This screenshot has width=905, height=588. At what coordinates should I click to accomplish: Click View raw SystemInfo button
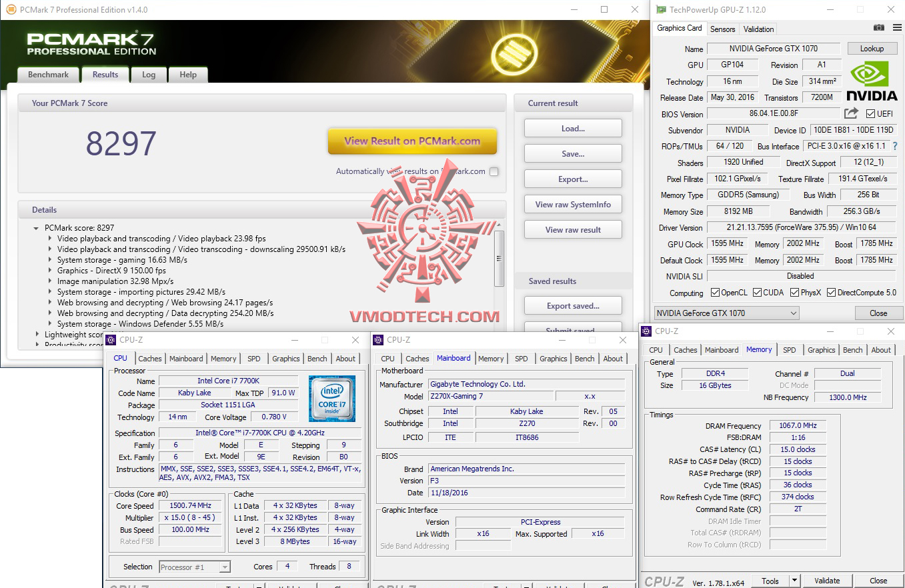coord(573,205)
